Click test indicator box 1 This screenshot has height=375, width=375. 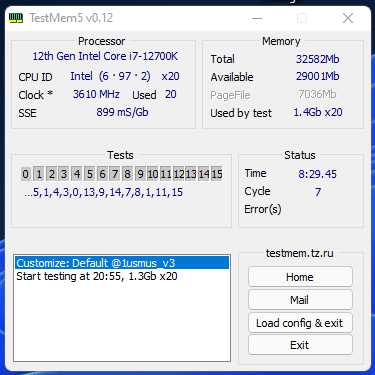click(x=39, y=174)
